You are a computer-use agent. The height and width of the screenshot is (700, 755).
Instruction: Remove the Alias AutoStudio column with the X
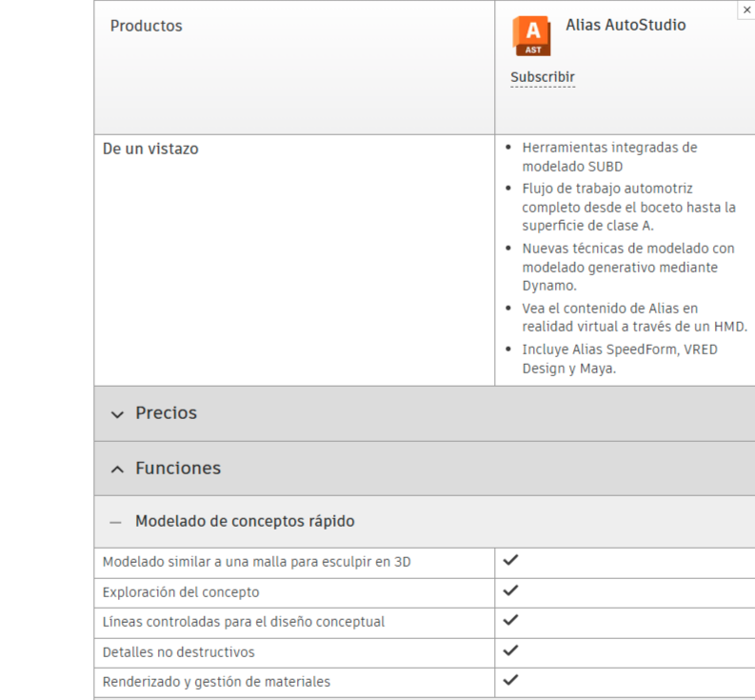coord(746,9)
